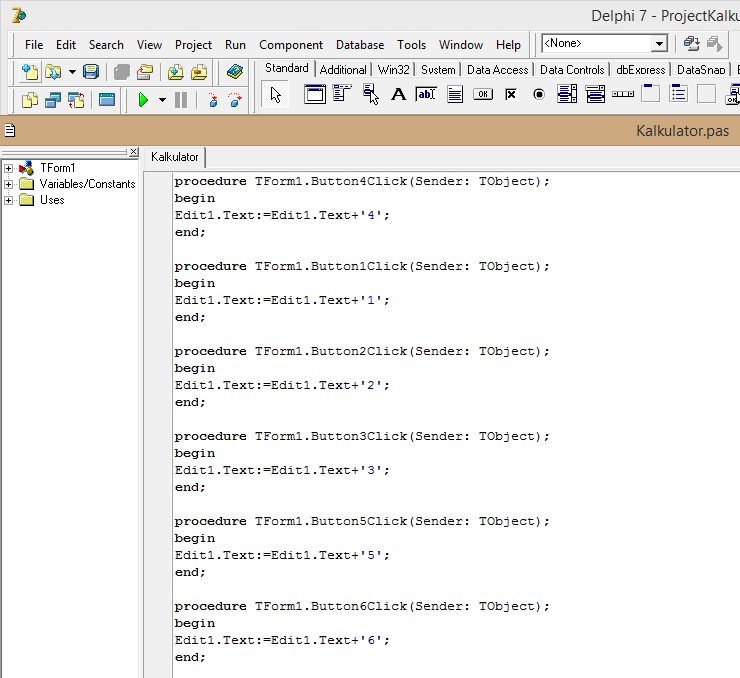Switch to the Data Controls palette tab

(x=572, y=70)
